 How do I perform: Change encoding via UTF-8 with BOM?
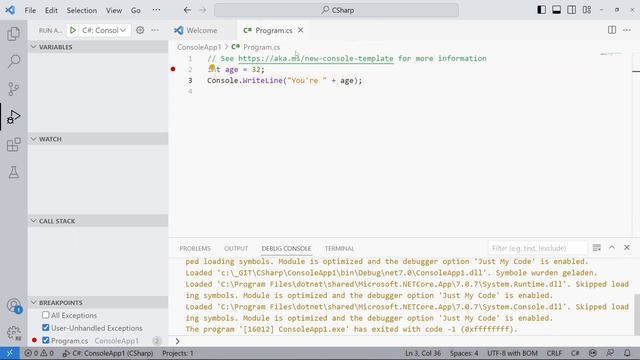(x=512, y=353)
